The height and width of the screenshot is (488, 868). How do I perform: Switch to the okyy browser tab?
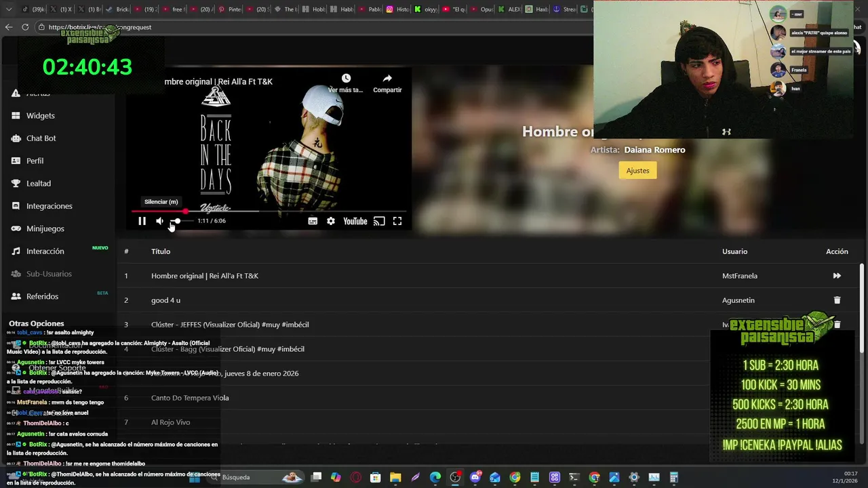click(426, 9)
